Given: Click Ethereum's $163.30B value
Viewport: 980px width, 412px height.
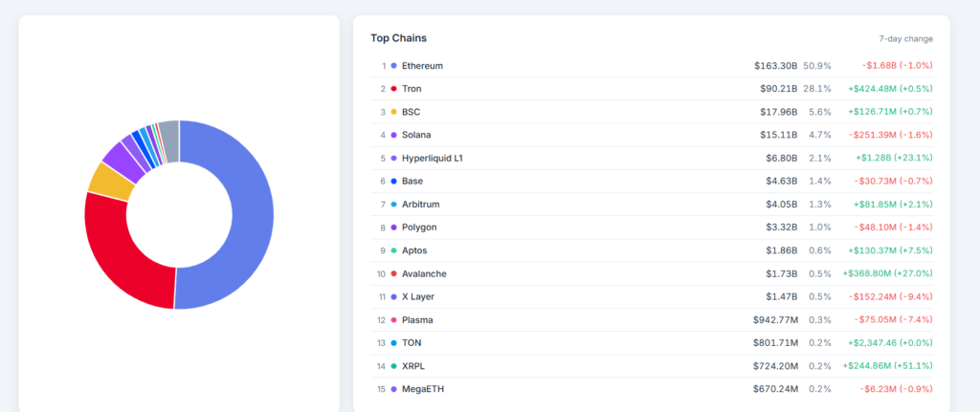Looking at the screenshot, I should pyautogui.click(x=775, y=66).
